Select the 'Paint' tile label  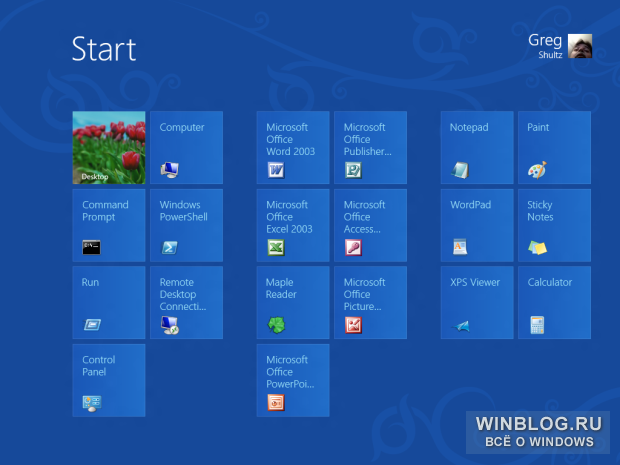pyautogui.click(x=538, y=127)
